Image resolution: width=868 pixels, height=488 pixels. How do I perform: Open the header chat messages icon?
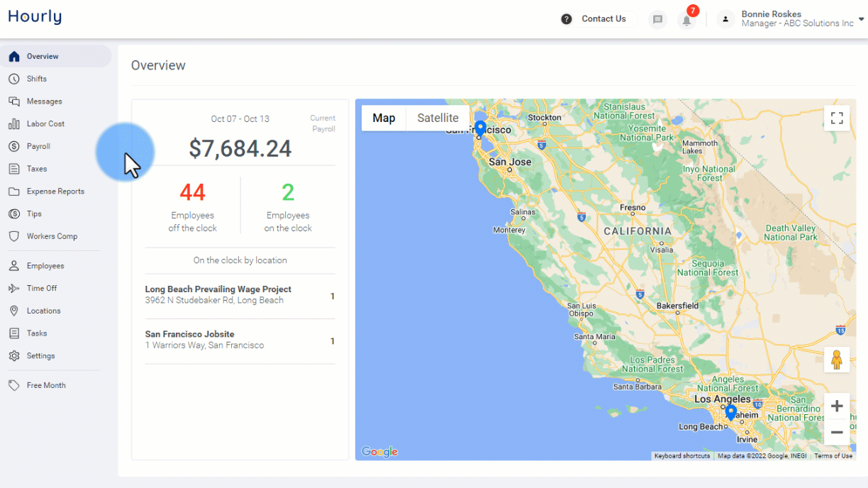[x=658, y=20]
